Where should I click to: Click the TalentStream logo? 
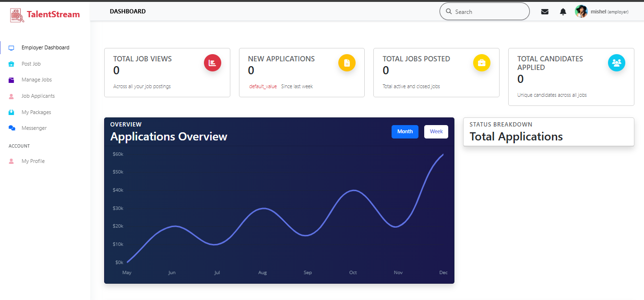tap(44, 14)
